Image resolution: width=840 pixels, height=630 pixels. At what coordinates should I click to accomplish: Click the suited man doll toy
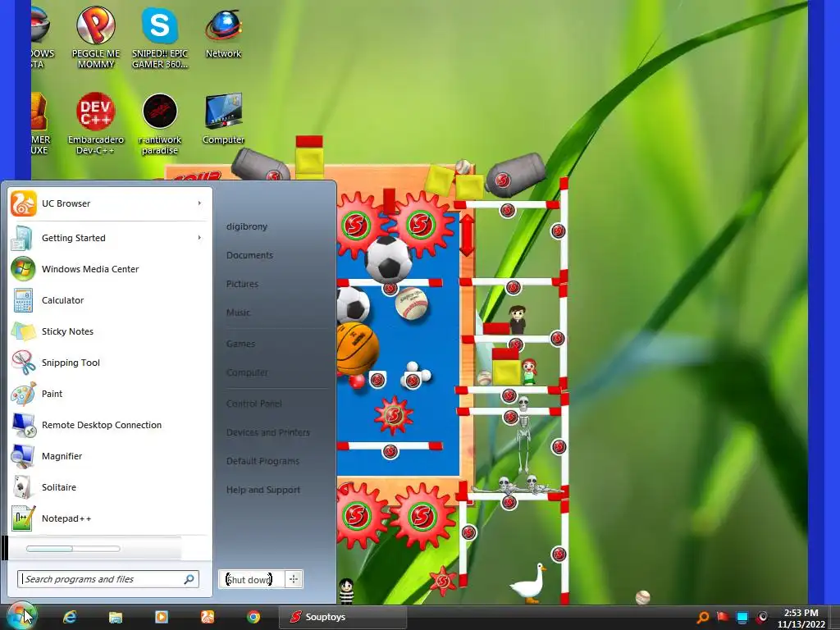point(518,320)
